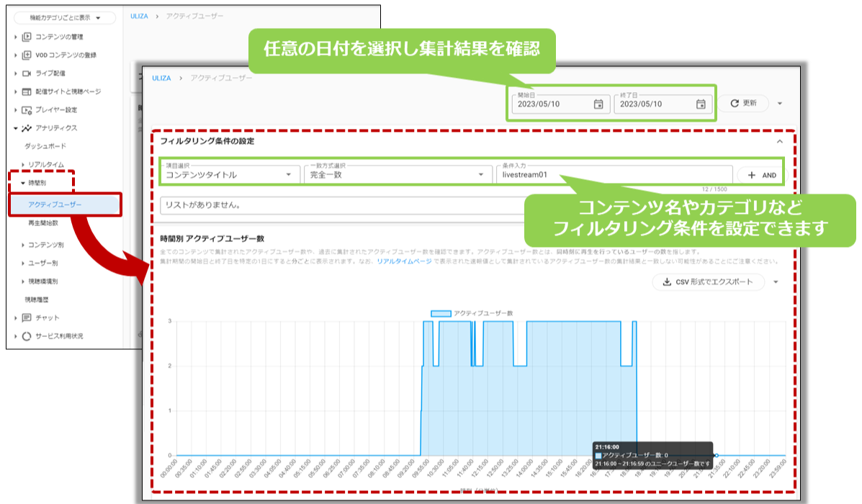Open 配信サイトと視聴ページ menu label
Viewport: 862px width, 504px height.
click(68, 91)
